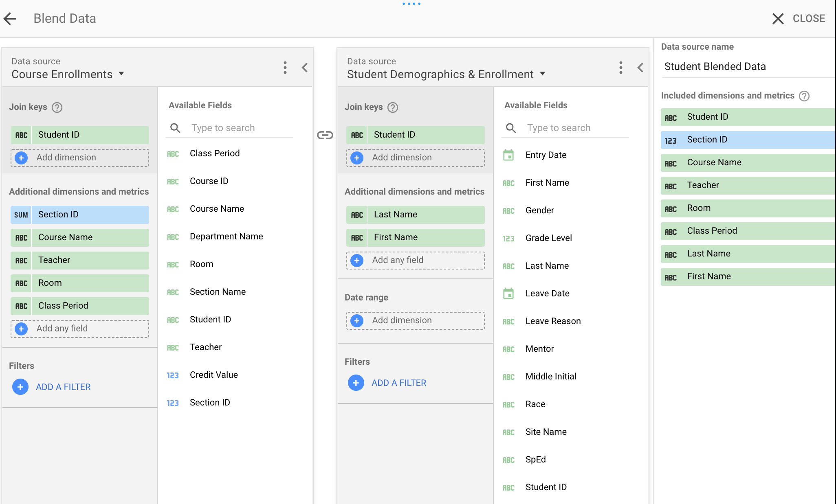Close the Blend Data panel
The image size is (836, 504).
point(799,18)
